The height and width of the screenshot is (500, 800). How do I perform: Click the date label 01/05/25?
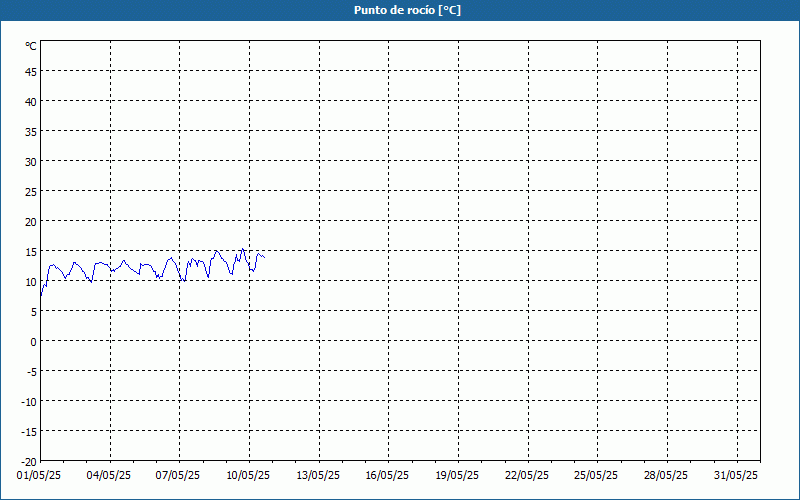[x=39, y=476]
